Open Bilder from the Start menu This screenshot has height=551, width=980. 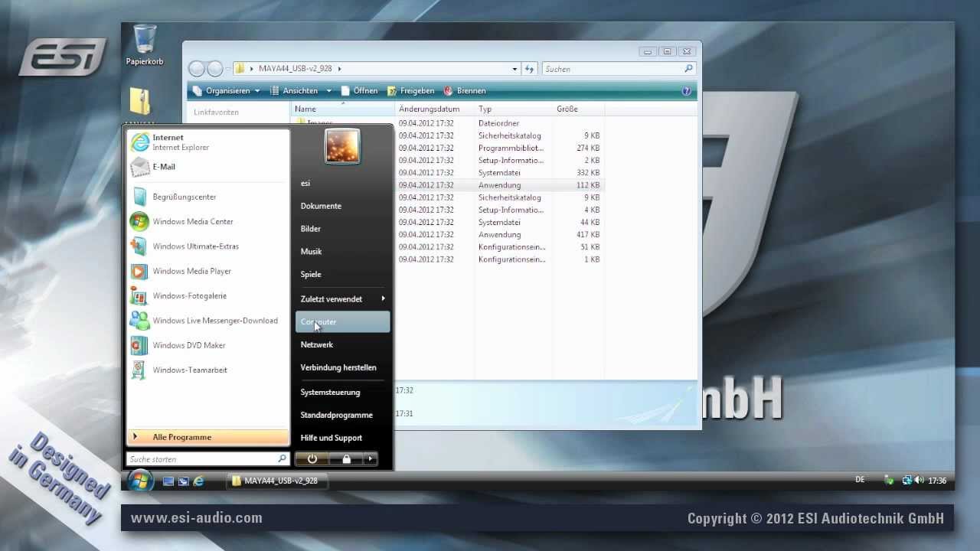342,229
